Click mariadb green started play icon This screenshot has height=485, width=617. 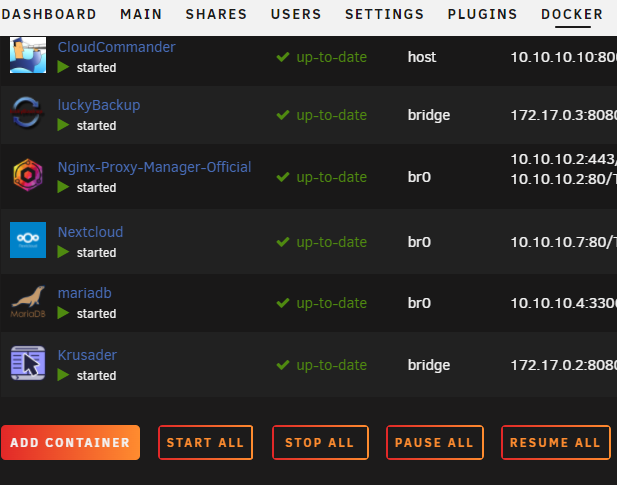tap(63, 313)
